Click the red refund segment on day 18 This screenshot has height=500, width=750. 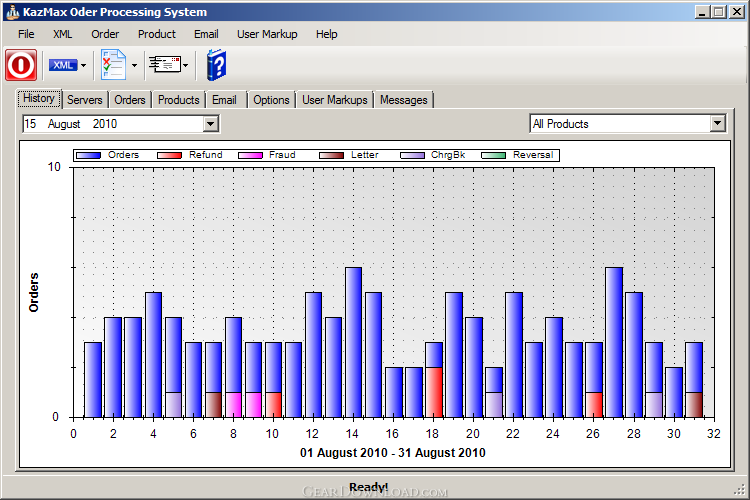(x=434, y=392)
